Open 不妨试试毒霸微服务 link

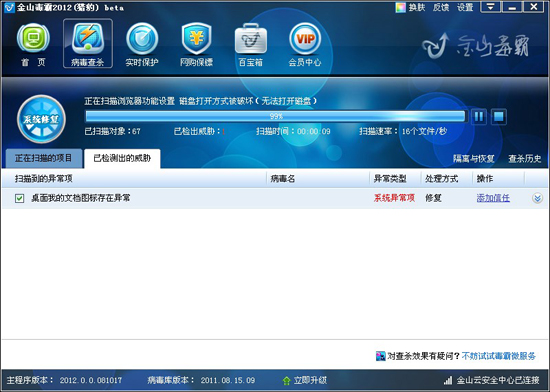tap(498, 356)
